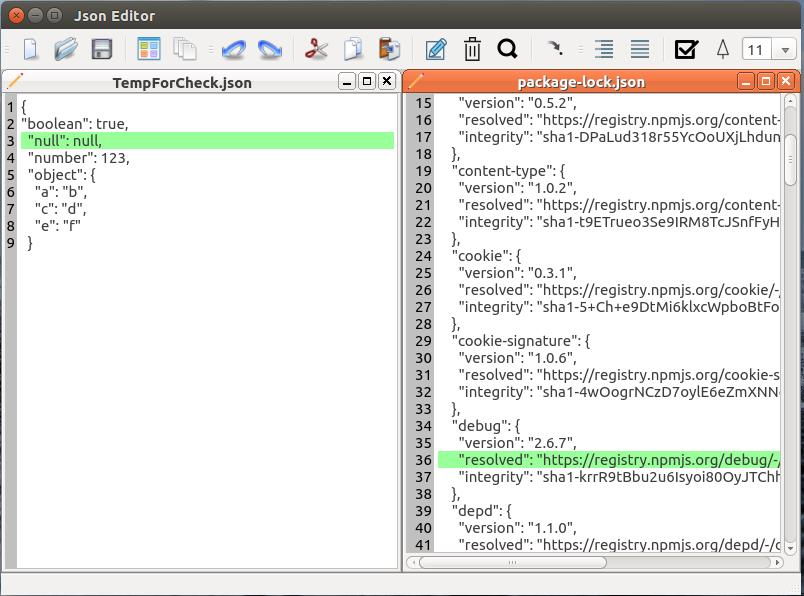Click the indent format lines icon

[604, 50]
